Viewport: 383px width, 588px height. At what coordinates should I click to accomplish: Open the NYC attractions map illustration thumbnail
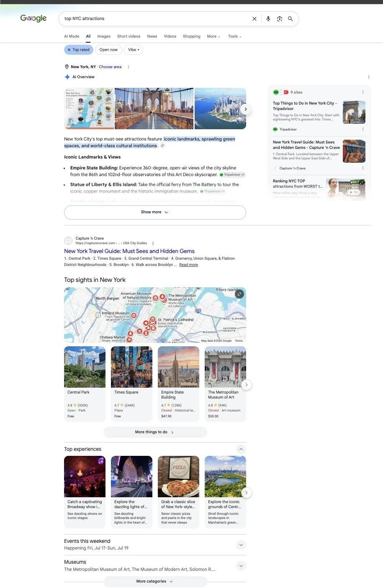[89, 108]
